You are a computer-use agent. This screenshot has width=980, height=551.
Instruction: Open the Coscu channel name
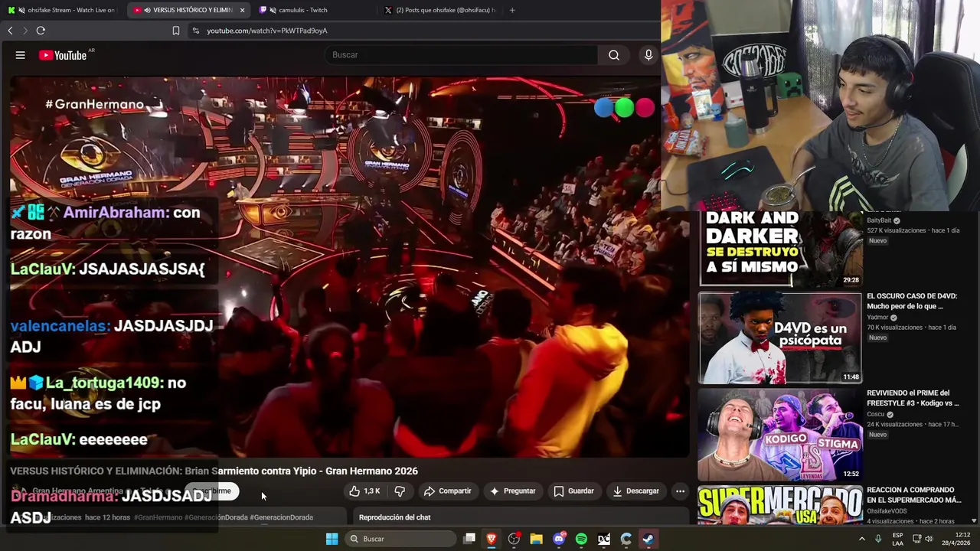tap(875, 415)
